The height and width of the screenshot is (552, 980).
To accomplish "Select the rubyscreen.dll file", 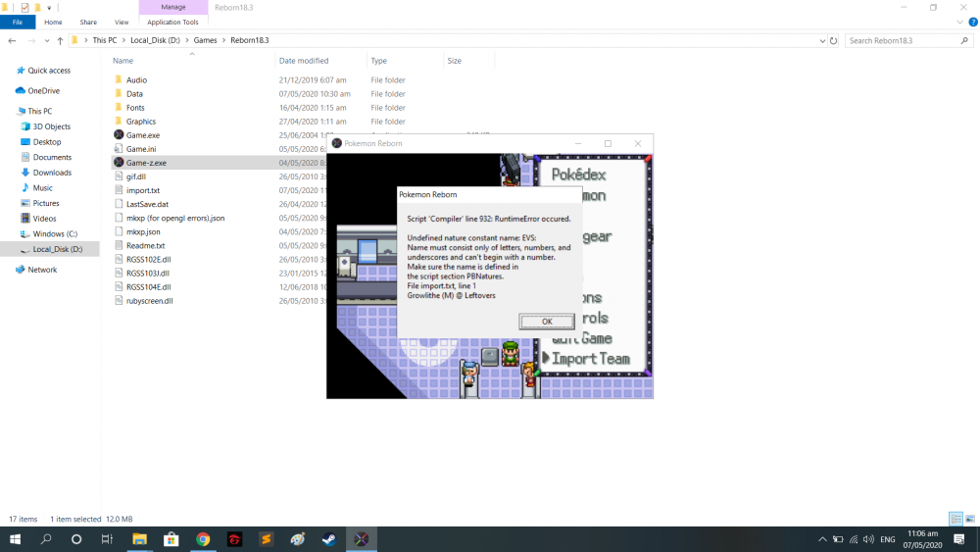I will [149, 301].
